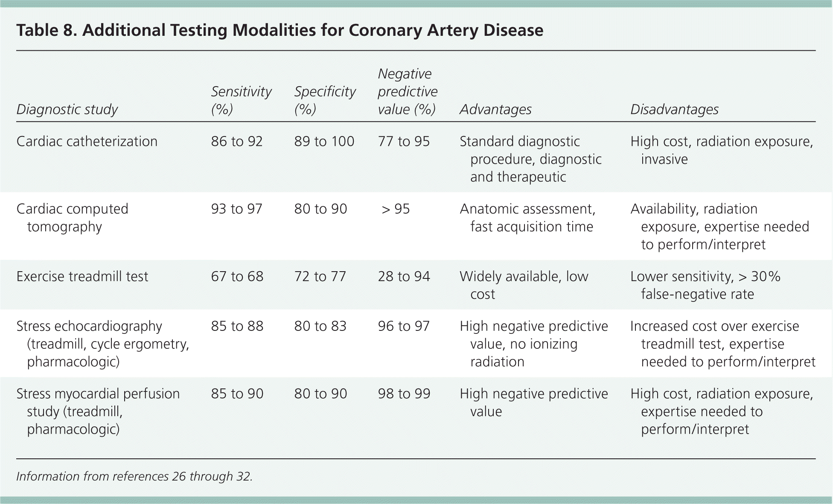The width and height of the screenshot is (833, 504).
Task: Click the Diagnostic study column header
Action: tap(67, 110)
